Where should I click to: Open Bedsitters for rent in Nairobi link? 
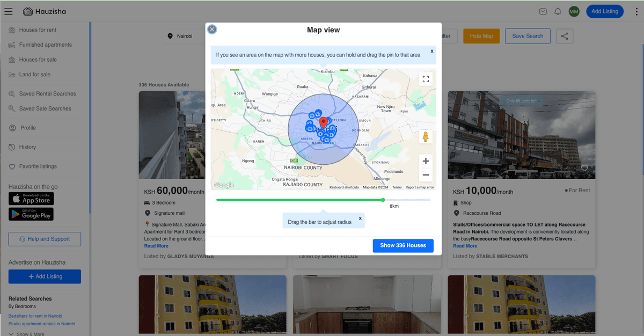point(35,316)
